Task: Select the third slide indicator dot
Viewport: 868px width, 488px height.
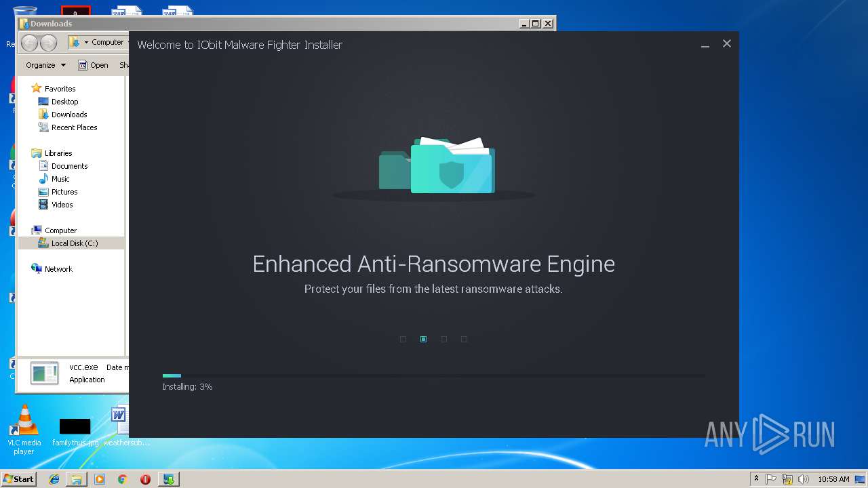Action: tap(443, 339)
